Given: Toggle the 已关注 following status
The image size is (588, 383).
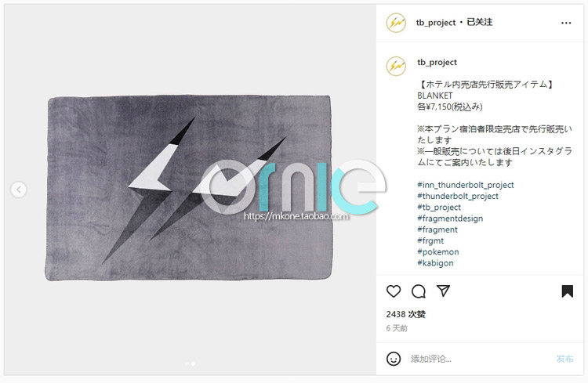Looking at the screenshot, I should 479,22.
